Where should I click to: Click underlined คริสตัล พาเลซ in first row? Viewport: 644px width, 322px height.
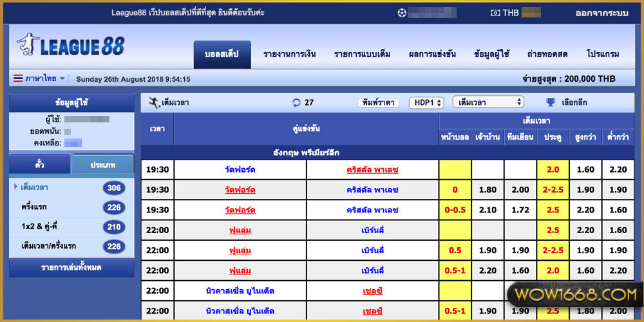(372, 170)
